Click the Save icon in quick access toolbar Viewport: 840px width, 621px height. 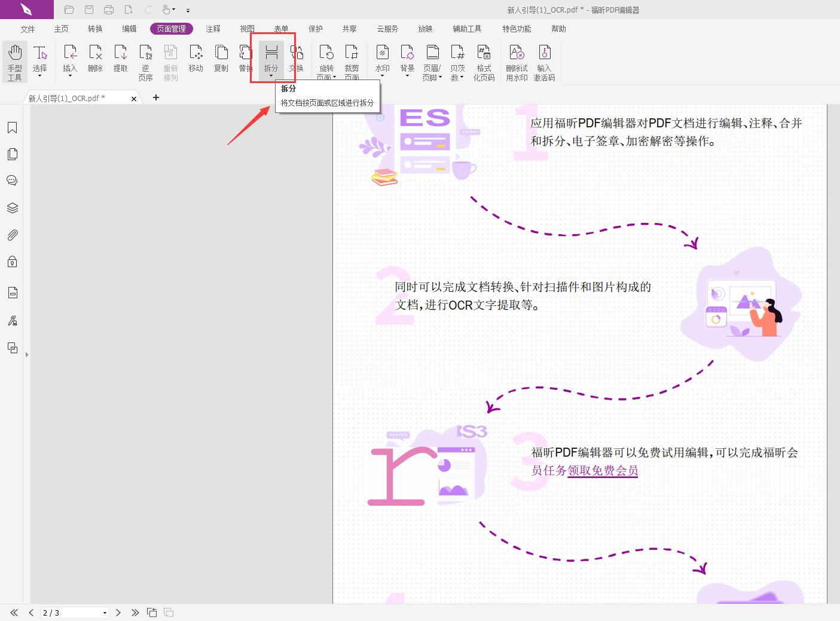(x=88, y=9)
